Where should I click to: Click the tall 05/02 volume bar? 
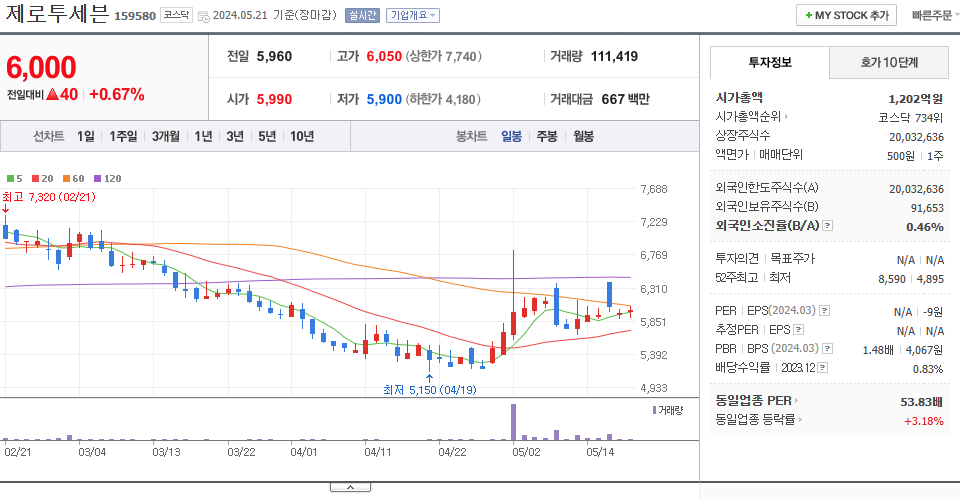[x=513, y=422]
